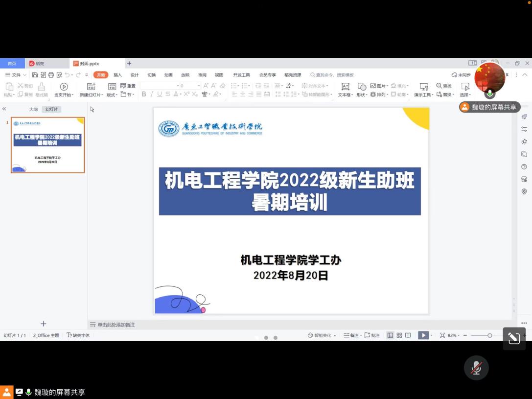Click the print icon in quick access toolbar
This screenshot has height=399, width=532.
point(51,75)
